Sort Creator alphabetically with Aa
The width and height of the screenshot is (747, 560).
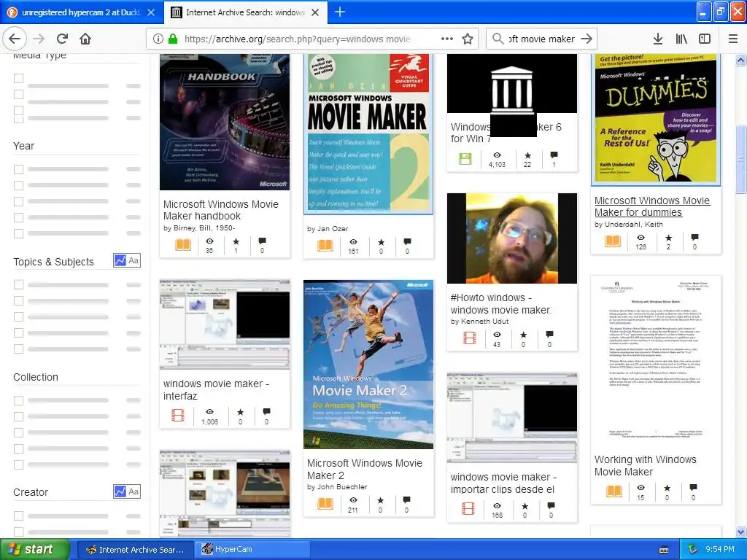click(134, 491)
